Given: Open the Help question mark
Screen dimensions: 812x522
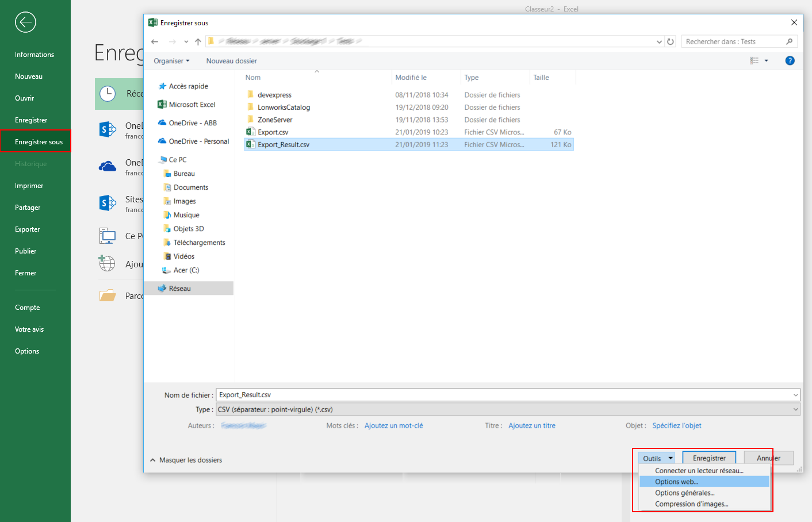Looking at the screenshot, I should 790,60.
